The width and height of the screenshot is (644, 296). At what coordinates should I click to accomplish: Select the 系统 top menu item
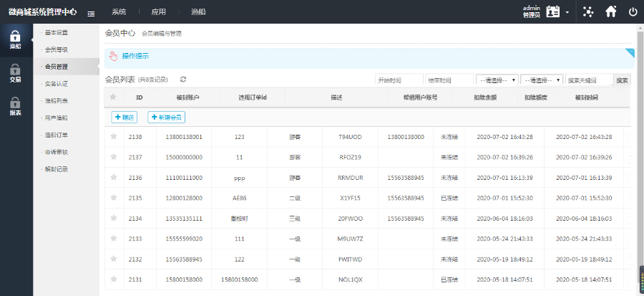click(119, 12)
